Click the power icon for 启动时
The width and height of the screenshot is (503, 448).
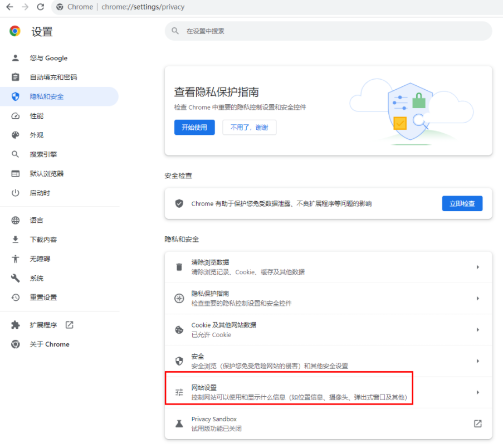(x=16, y=193)
